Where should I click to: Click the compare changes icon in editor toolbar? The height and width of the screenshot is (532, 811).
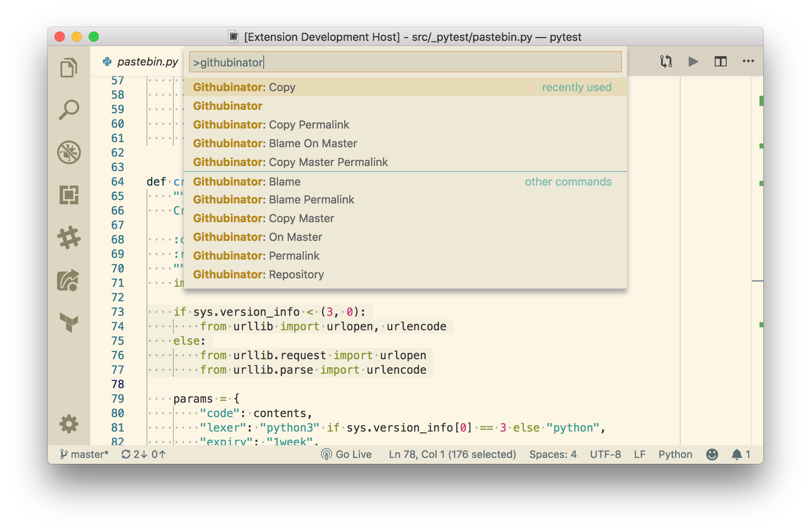666,61
